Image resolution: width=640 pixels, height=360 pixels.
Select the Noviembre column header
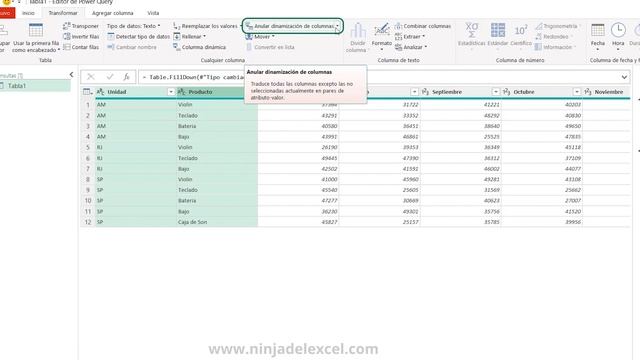608,92
